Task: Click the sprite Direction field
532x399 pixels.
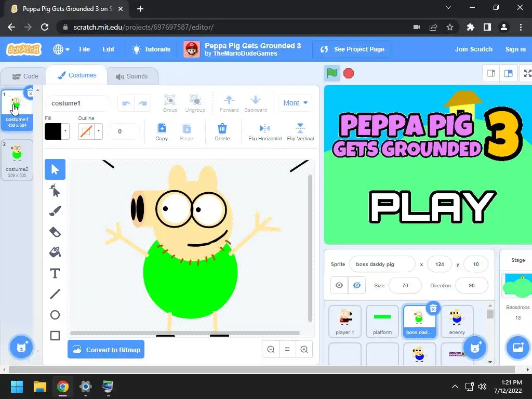Action: click(x=472, y=285)
